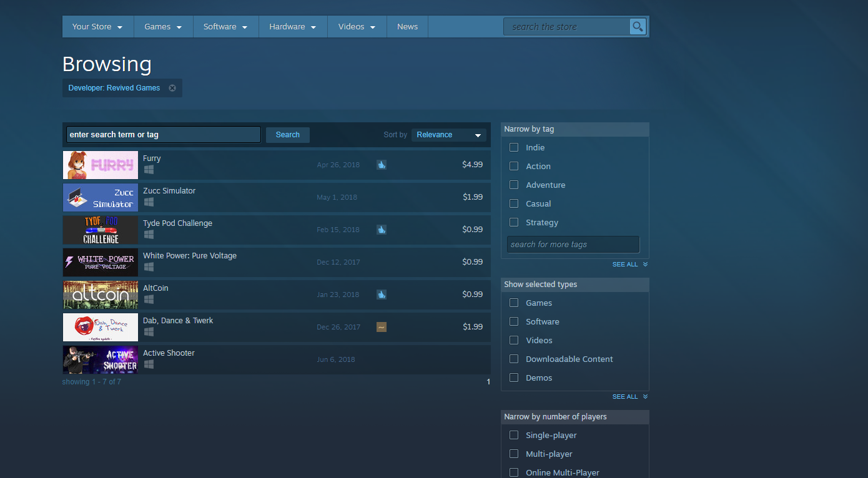Expand the Hardware dropdown menu
Image resolution: width=868 pixels, height=478 pixels.
(x=293, y=27)
